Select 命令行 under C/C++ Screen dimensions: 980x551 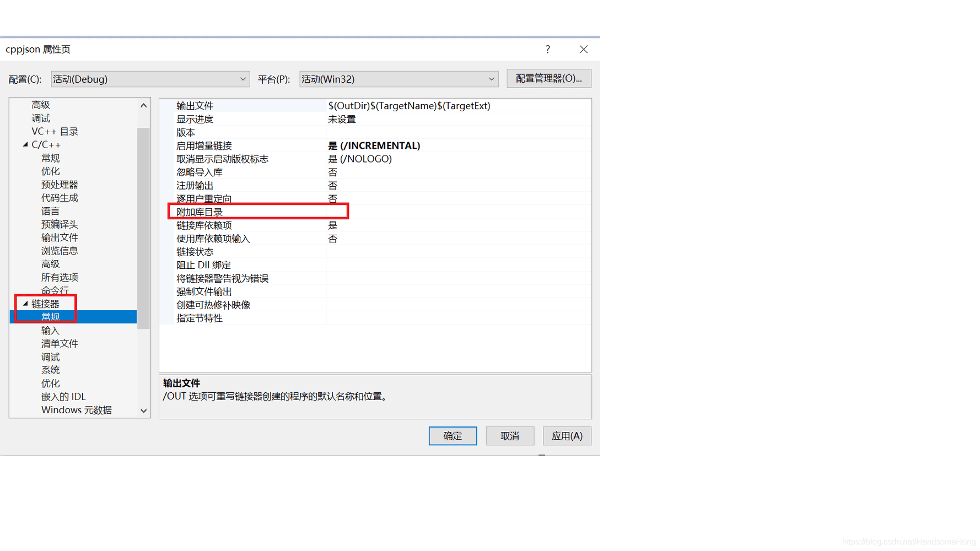[55, 290]
